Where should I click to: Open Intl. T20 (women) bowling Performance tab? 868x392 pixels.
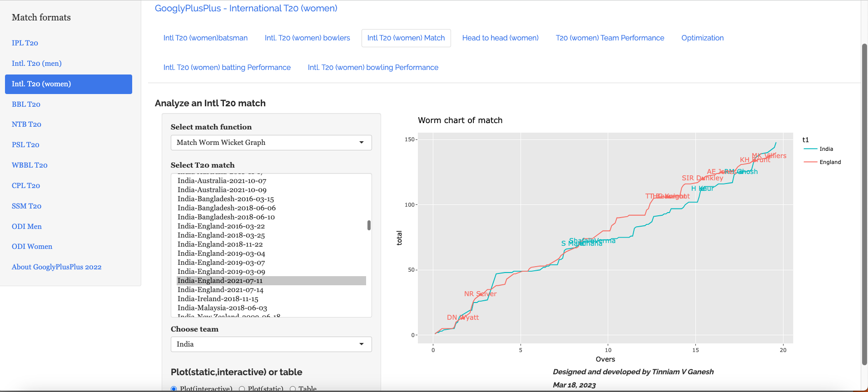click(373, 68)
